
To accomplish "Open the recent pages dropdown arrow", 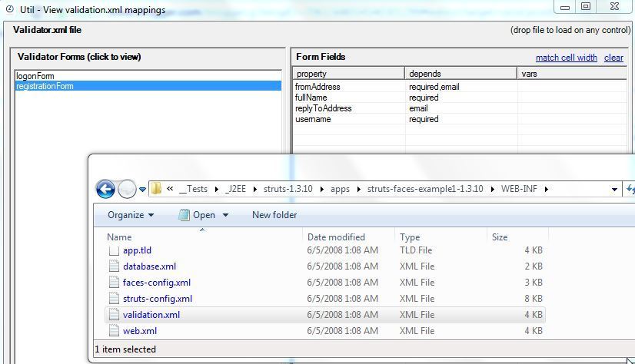I will tap(142, 190).
